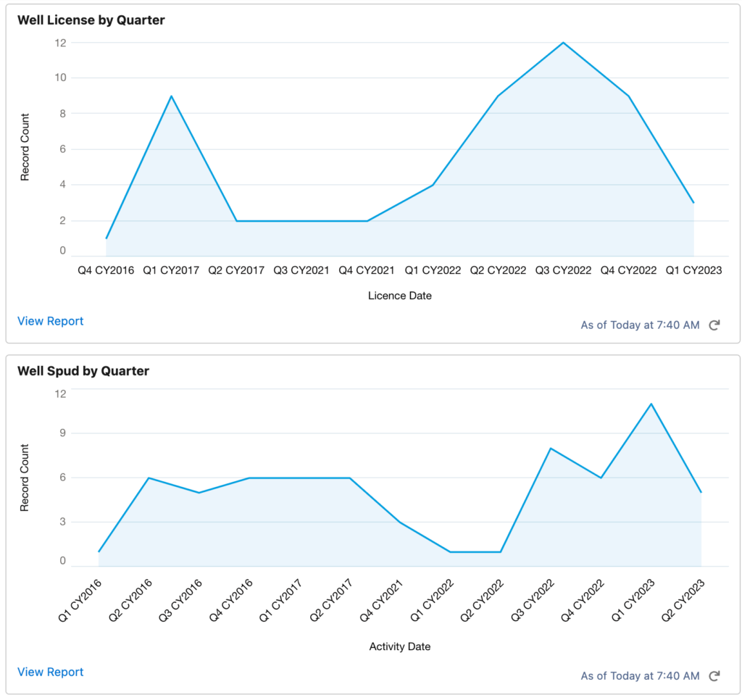Select the Q1 CY2017 peak in License chart
Viewport: 742px width, 700px height.
pos(171,96)
